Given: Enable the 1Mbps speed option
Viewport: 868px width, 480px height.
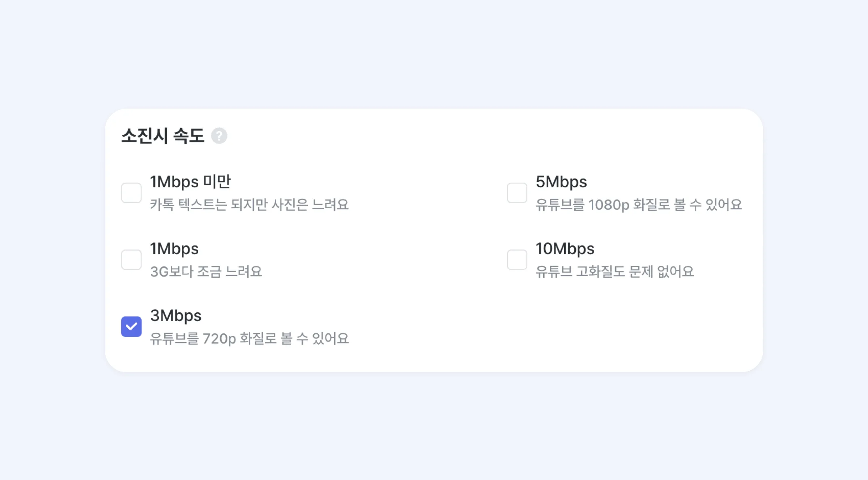Looking at the screenshot, I should pos(131,259).
